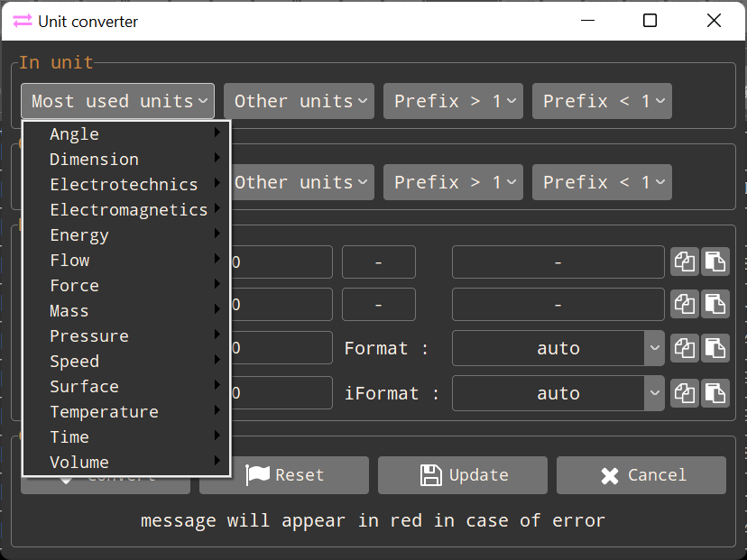Open the In unit Prefix < 1 dropdown

pyautogui.click(x=602, y=101)
